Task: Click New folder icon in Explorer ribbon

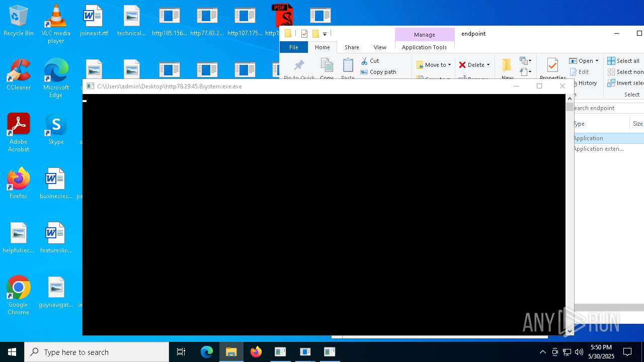Action: pyautogui.click(x=507, y=68)
